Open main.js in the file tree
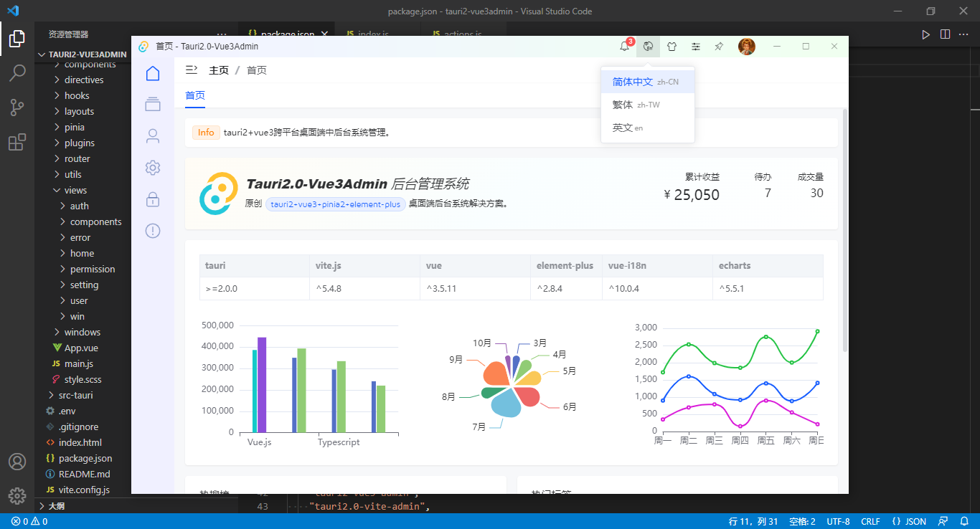980x529 pixels. 79,363
